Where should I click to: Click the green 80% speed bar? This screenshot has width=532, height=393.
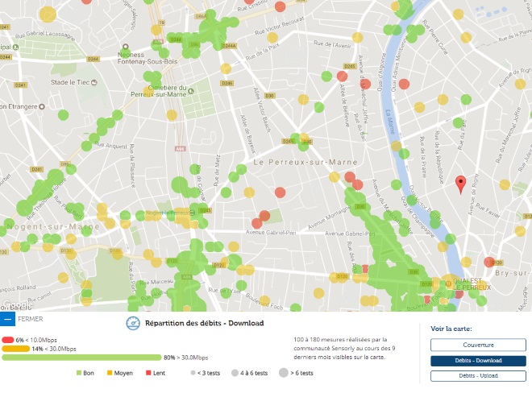[81, 358]
